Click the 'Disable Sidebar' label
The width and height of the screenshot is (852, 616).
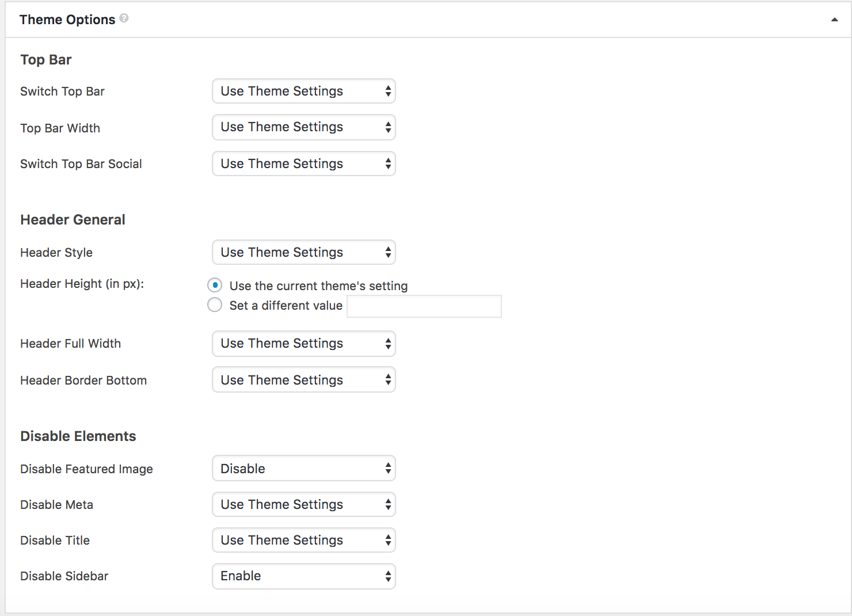(x=64, y=576)
